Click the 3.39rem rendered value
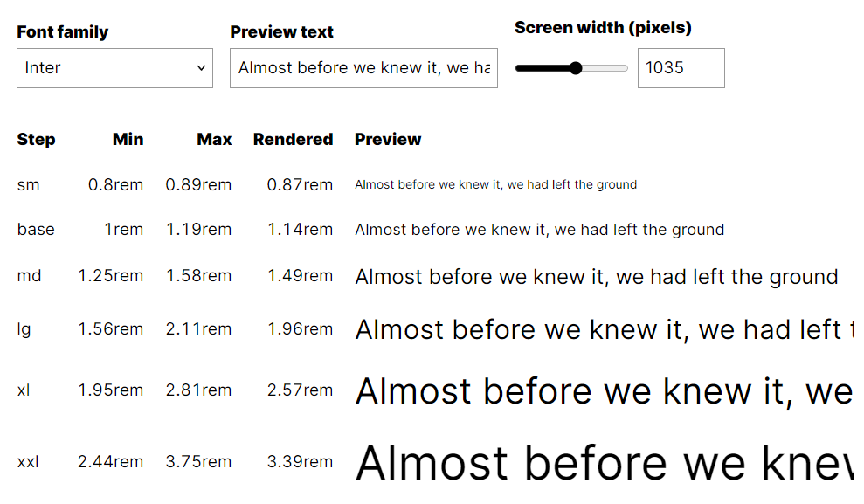 click(300, 462)
